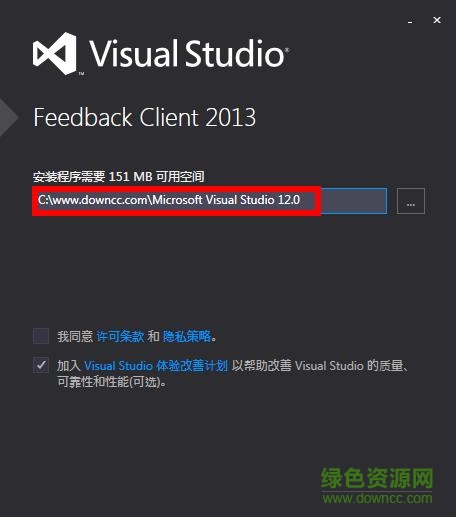Click the www.downcc.com green watermark URL
Image resolution: width=456 pixels, height=517 pixels.
(377, 498)
